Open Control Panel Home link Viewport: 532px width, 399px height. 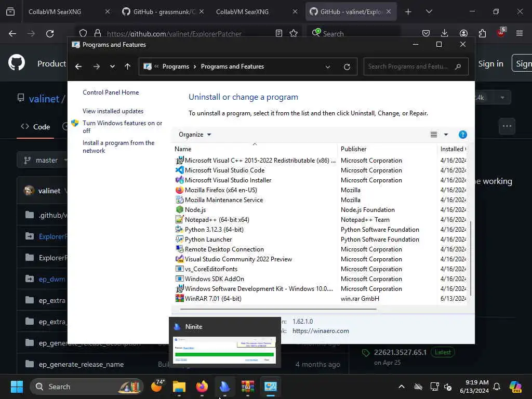pos(111,92)
